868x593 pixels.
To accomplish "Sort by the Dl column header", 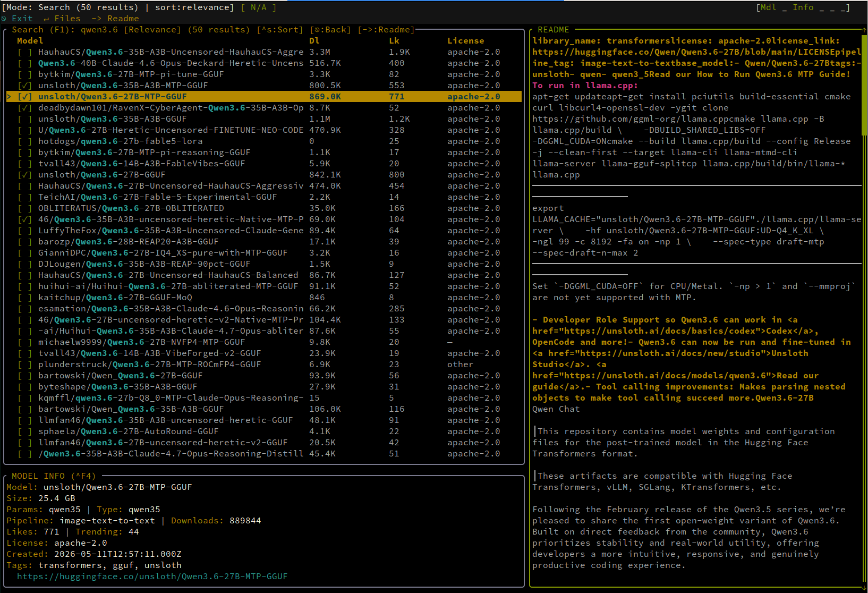I will tap(314, 41).
